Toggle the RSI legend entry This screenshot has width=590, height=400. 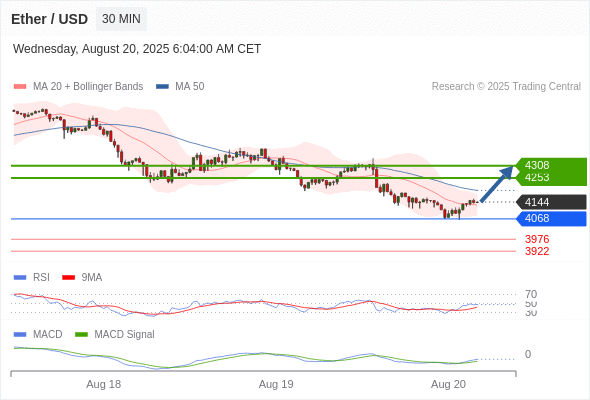[32, 277]
